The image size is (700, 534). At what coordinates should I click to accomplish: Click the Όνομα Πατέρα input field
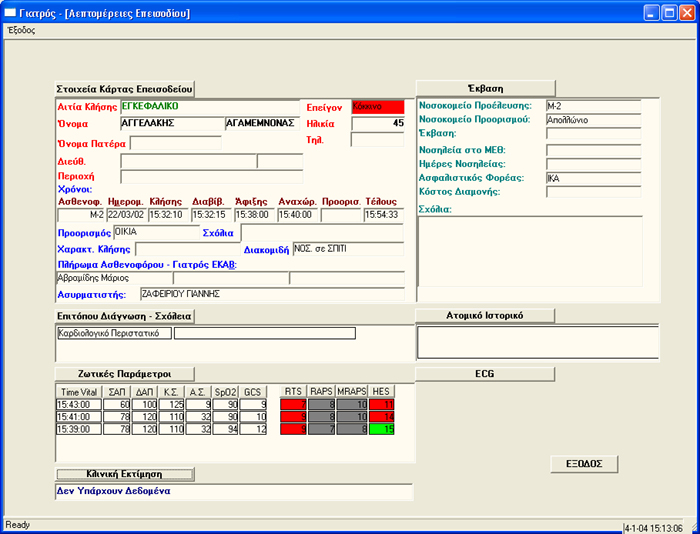[x=176, y=143]
